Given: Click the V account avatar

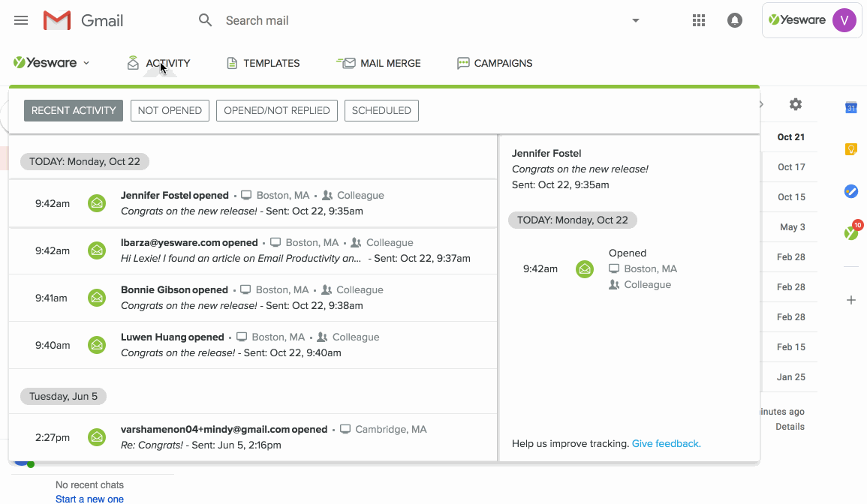Looking at the screenshot, I should (x=844, y=20).
